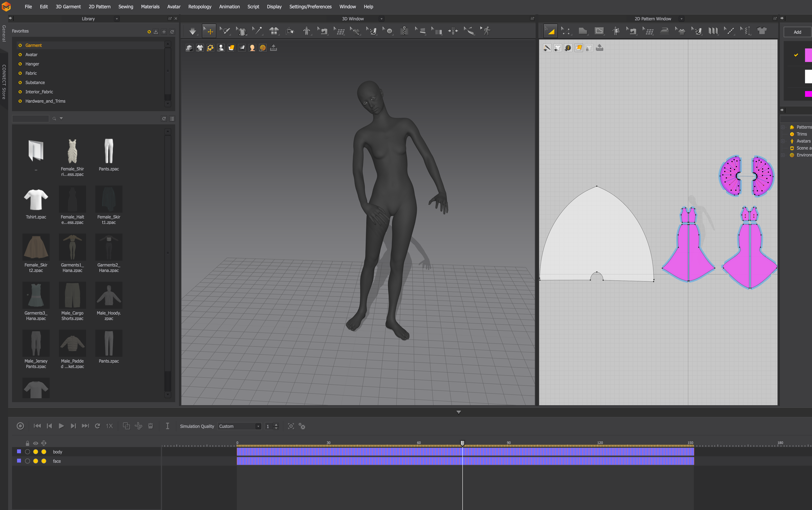
Task: Toggle 2D pattern info visibility icon
Action: (x=568, y=48)
